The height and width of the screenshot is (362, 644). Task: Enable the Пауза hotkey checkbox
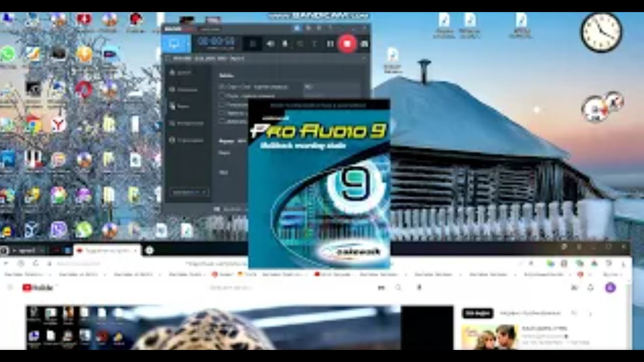(x=222, y=96)
